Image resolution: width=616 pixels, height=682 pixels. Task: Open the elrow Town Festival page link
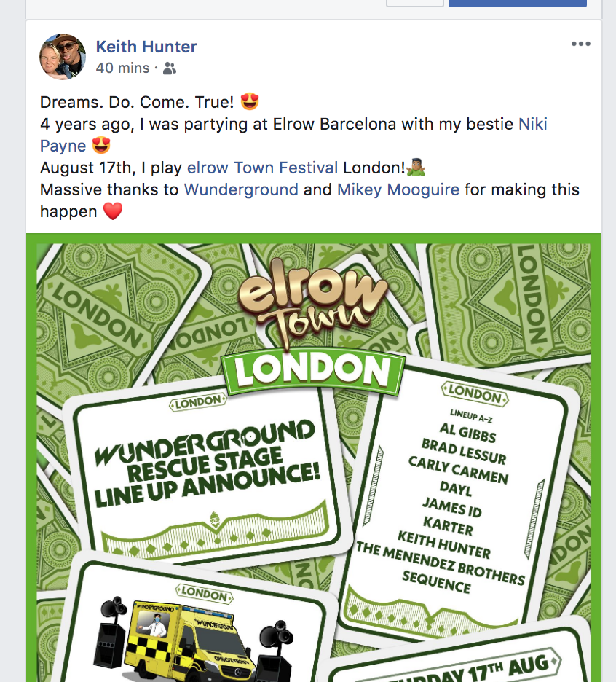pyautogui.click(x=262, y=168)
